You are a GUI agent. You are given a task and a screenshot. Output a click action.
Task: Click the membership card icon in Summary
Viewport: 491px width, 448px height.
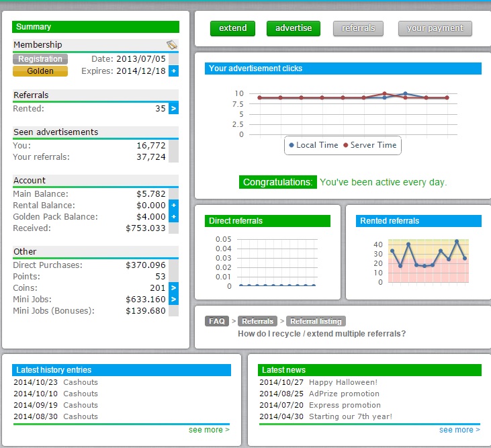point(173,45)
